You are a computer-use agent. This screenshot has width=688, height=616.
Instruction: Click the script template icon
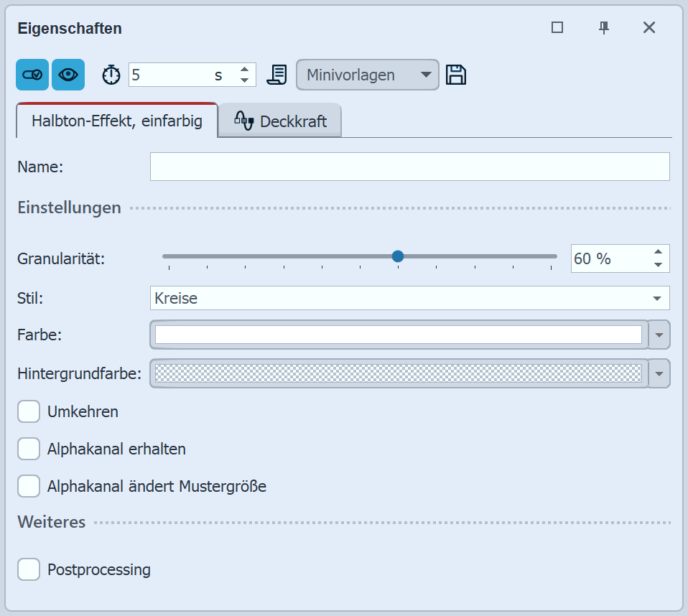click(277, 75)
